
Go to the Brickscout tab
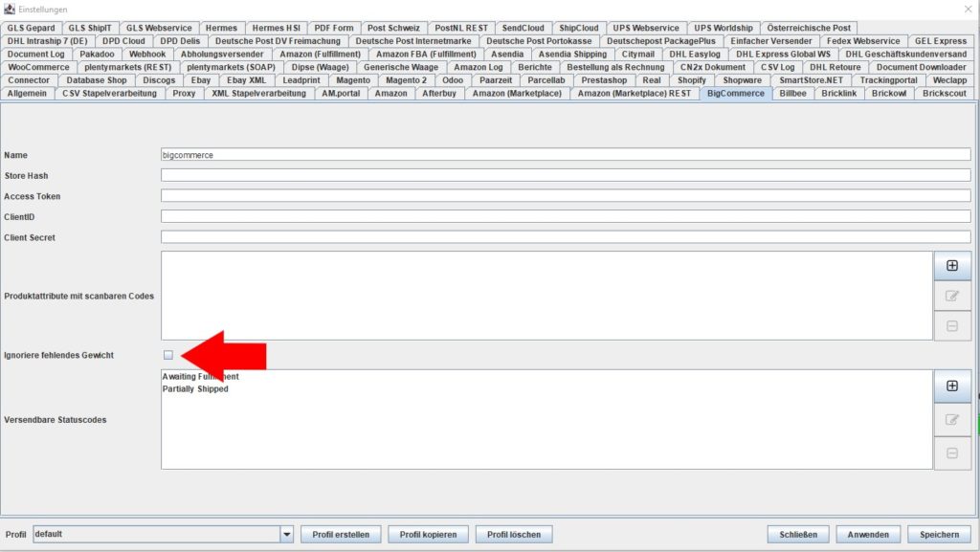click(945, 93)
